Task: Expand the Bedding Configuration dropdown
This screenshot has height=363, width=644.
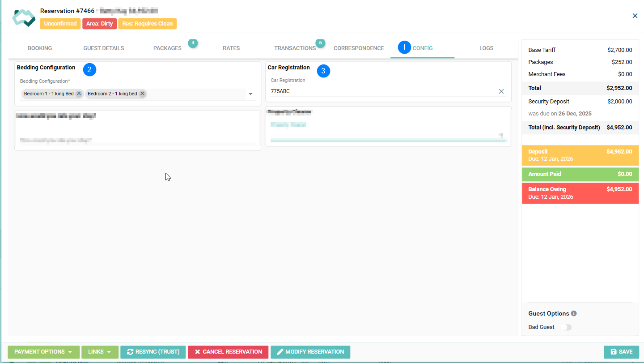Action: [x=250, y=94]
